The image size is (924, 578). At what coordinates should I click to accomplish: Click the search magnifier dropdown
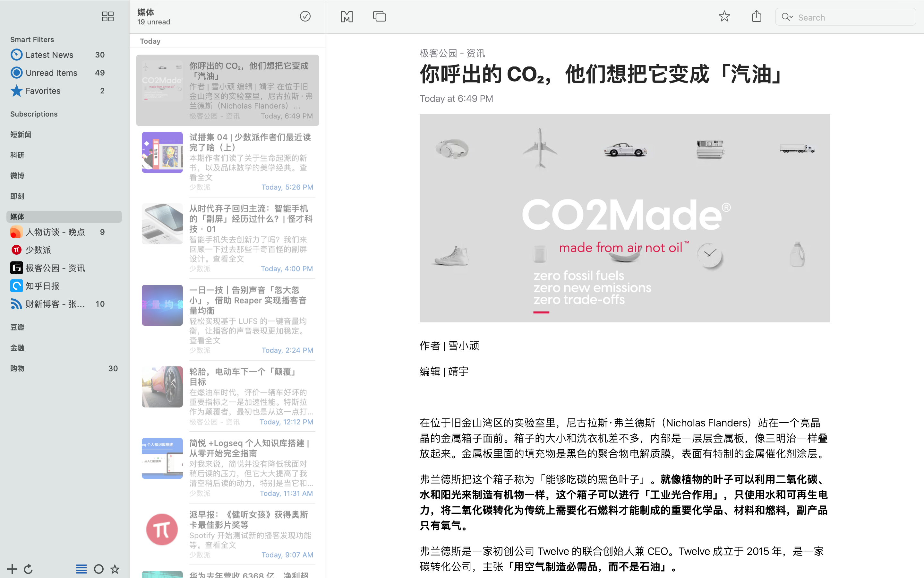(787, 17)
